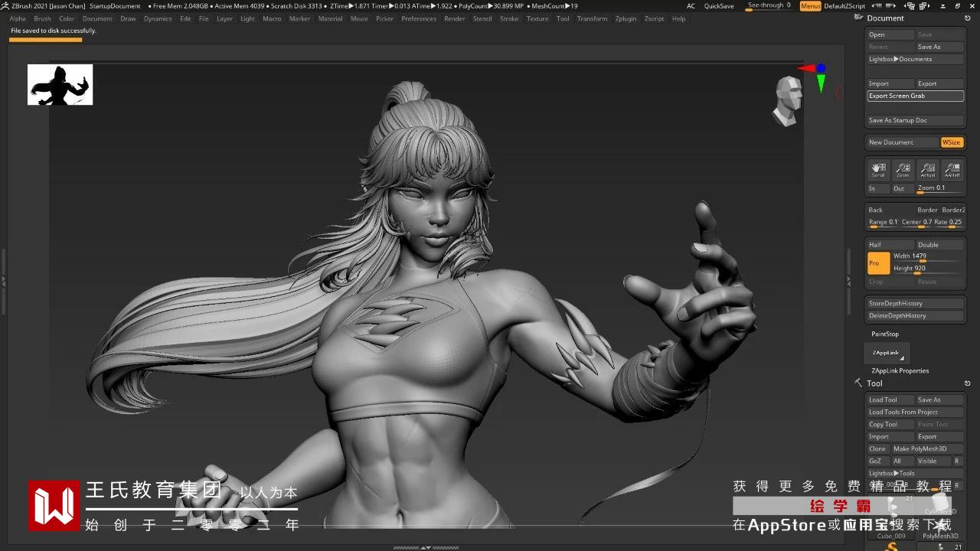Click Export Screen Grab button
Viewport: 980px width, 551px height.
pos(915,96)
